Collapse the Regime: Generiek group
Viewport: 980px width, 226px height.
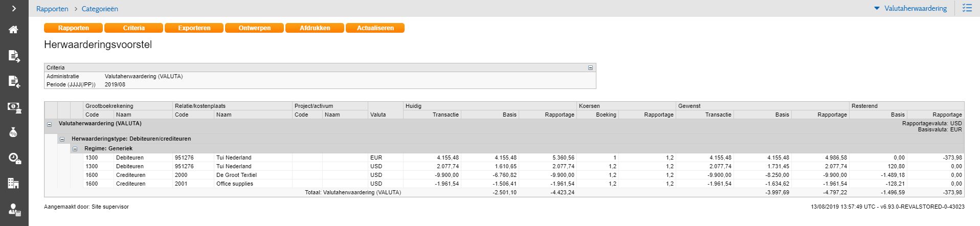75,149
